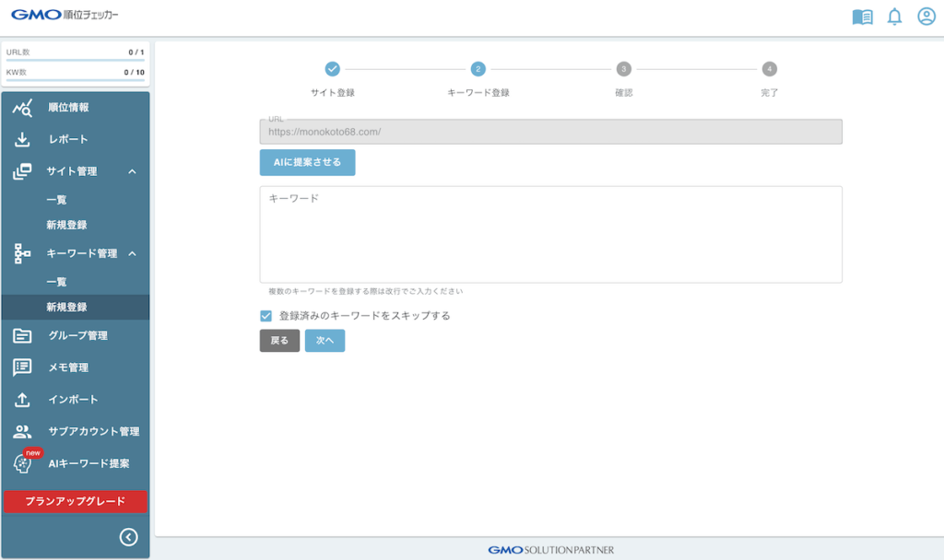Image resolution: width=944 pixels, height=560 pixels.
Task: Click into the キーワード text area
Action: pos(550,235)
